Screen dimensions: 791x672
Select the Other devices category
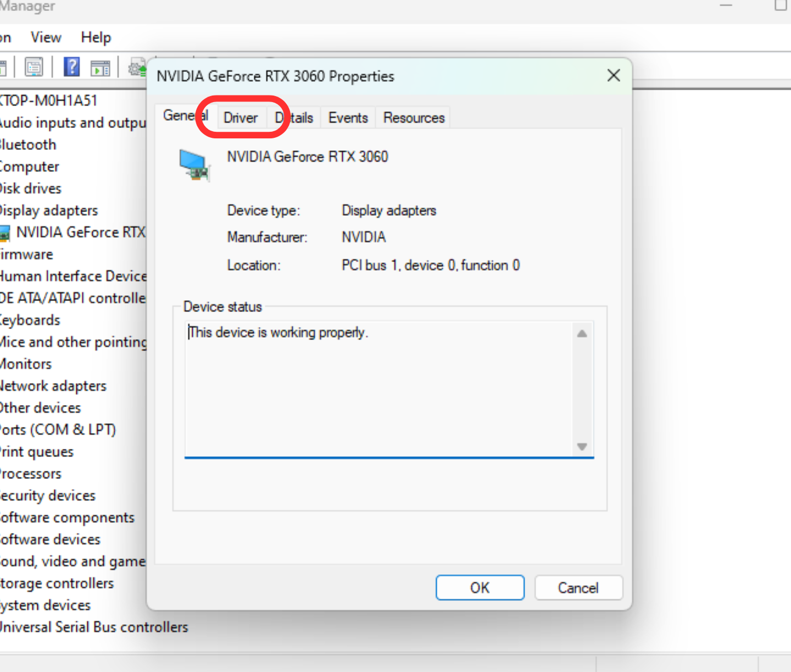[40, 407]
